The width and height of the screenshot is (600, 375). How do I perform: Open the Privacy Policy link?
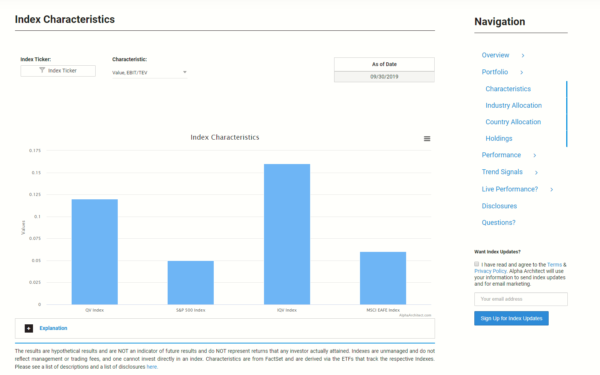click(x=491, y=271)
